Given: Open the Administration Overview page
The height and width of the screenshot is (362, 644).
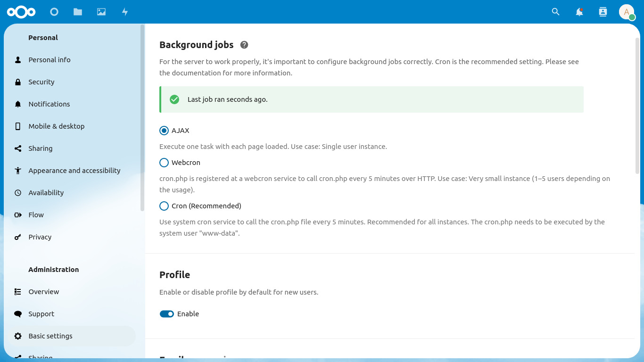Looking at the screenshot, I should click(x=44, y=292).
